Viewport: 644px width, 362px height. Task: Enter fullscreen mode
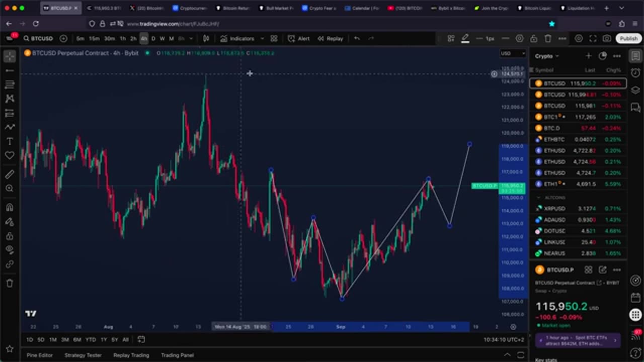pos(593,39)
